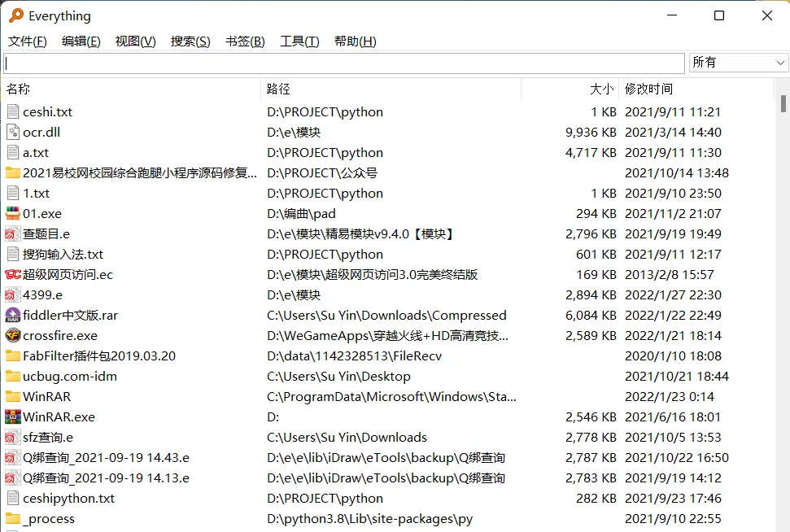Select the 超级网页访问.ec file icon
790x532 pixels.
pyautogui.click(x=14, y=274)
